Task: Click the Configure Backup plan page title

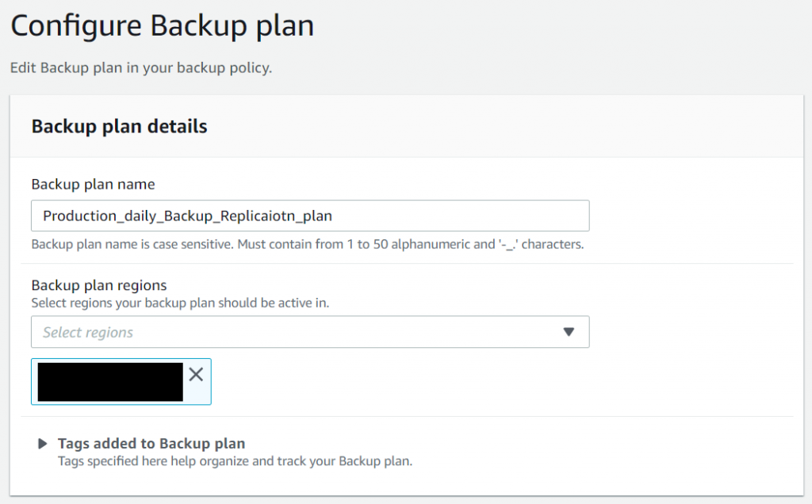Action: point(162,26)
